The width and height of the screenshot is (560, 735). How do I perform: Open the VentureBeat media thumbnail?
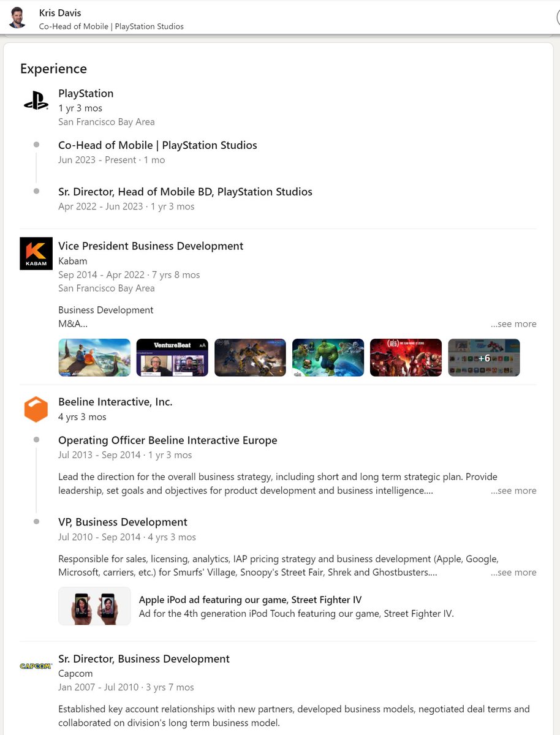point(172,358)
